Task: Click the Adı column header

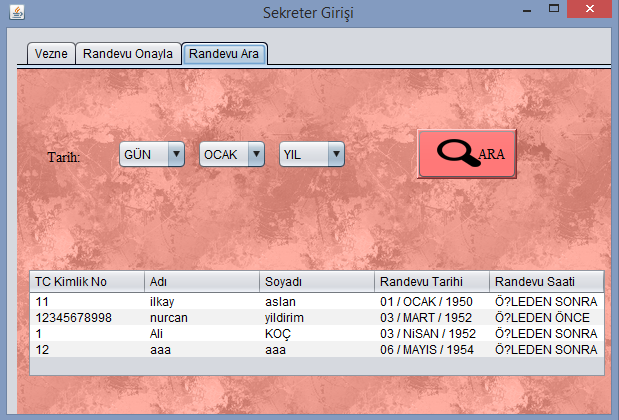Action: point(201,281)
